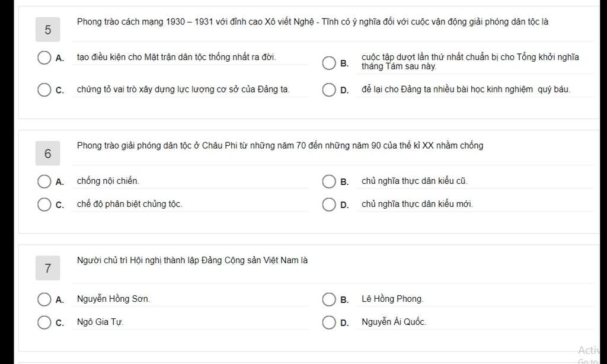Viewport: 607px width, 364px height.
Task: Pick 'chủ nghĩa thực dân kiểu mới' option
Action: (x=329, y=205)
